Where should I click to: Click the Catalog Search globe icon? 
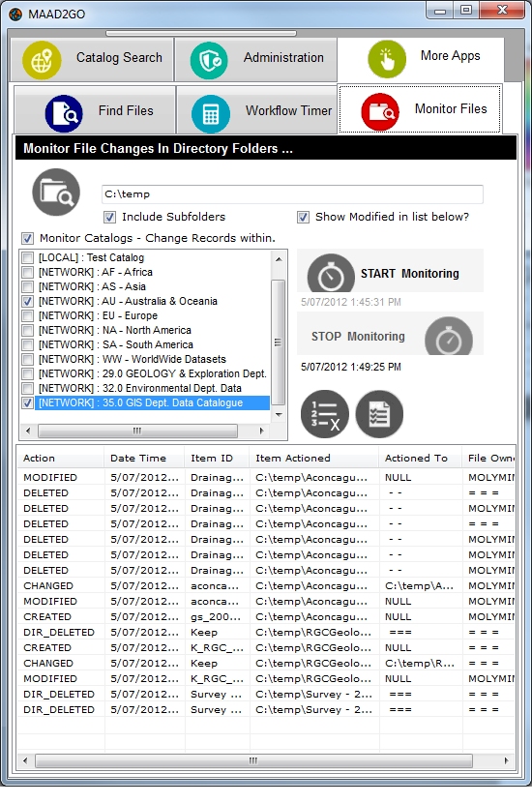coord(42,60)
